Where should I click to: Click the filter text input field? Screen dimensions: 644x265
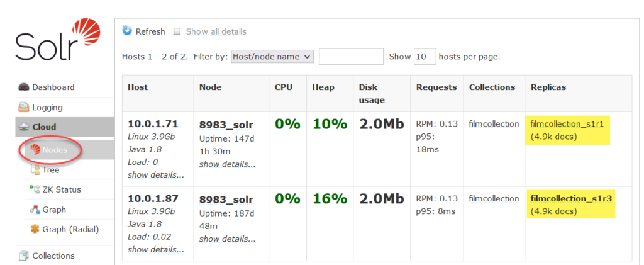coord(351,57)
